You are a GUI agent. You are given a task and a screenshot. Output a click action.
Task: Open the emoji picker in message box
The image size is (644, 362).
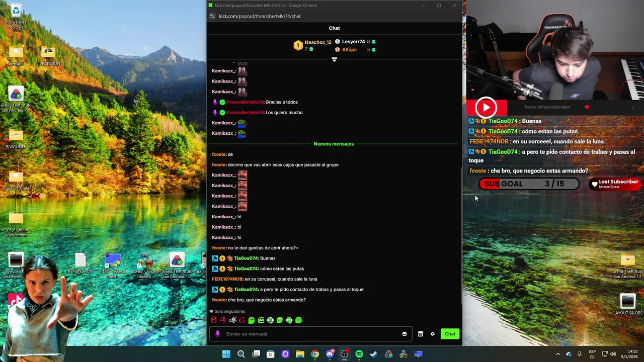[x=405, y=334]
